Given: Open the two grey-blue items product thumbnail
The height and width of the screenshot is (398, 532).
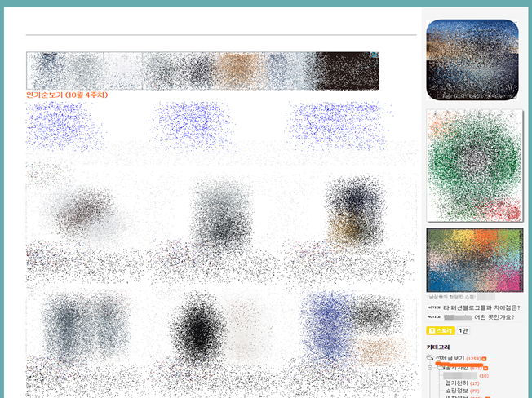Looking at the screenshot, I should click(x=85, y=327).
